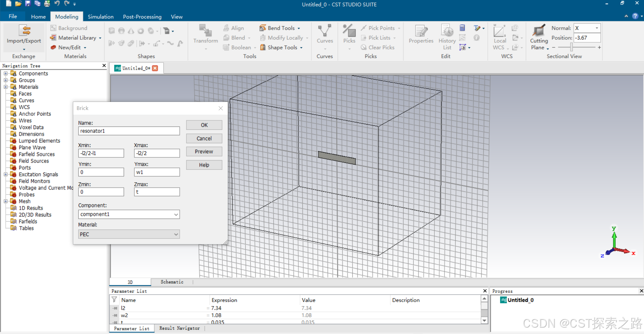The image size is (644, 334).
Task: Close the Brick dialog with X
Action: [x=221, y=108]
